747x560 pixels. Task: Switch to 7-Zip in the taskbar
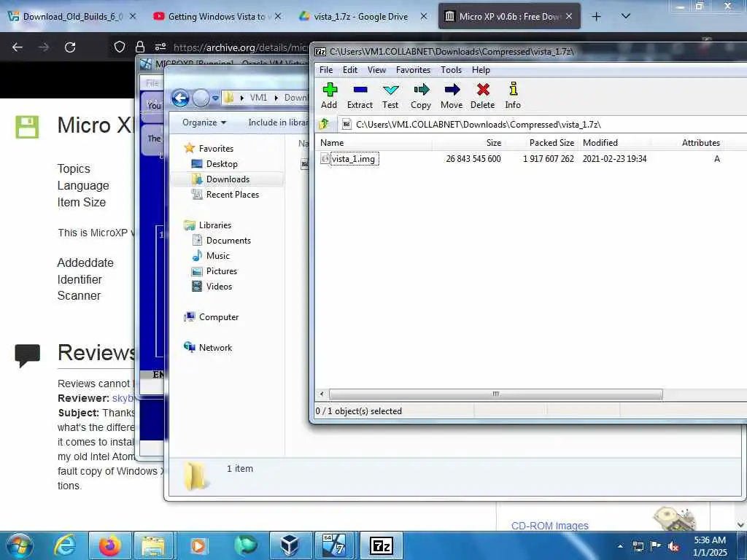[x=381, y=545]
